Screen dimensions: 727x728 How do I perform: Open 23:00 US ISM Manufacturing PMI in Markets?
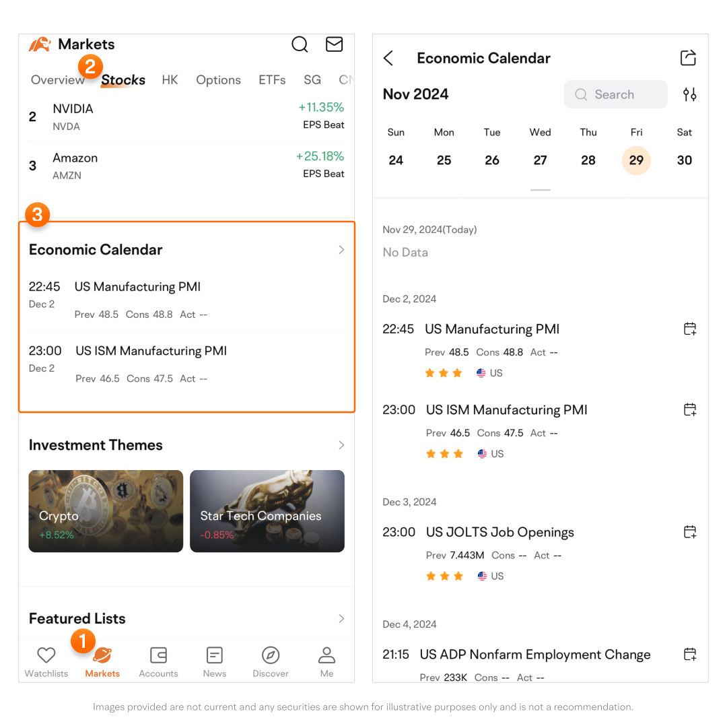[186, 364]
